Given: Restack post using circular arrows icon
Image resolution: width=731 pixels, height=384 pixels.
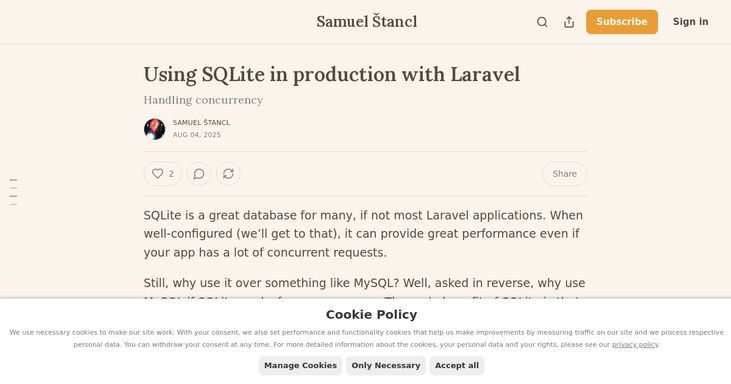Looking at the screenshot, I should (x=228, y=174).
